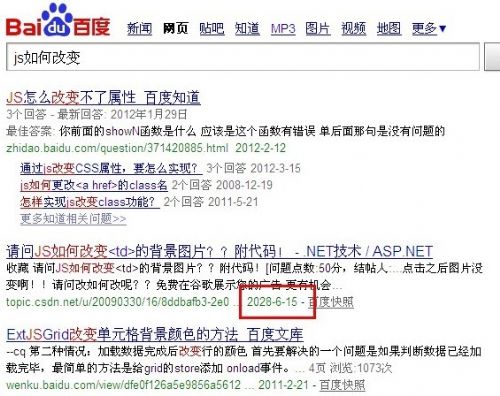The height and width of the screenshot is (396, 500).
Task: Expand the 更多 dropdown menu
Action: 429,29
